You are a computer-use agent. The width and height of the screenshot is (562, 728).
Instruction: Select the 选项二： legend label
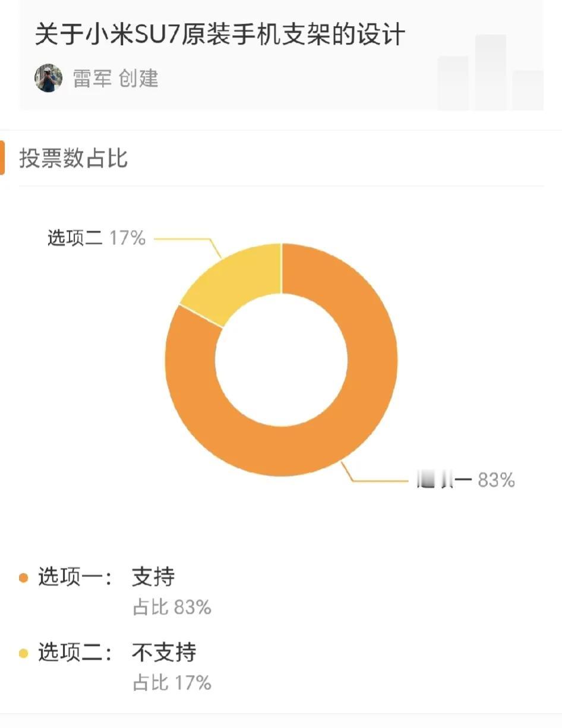click(75, 653)
